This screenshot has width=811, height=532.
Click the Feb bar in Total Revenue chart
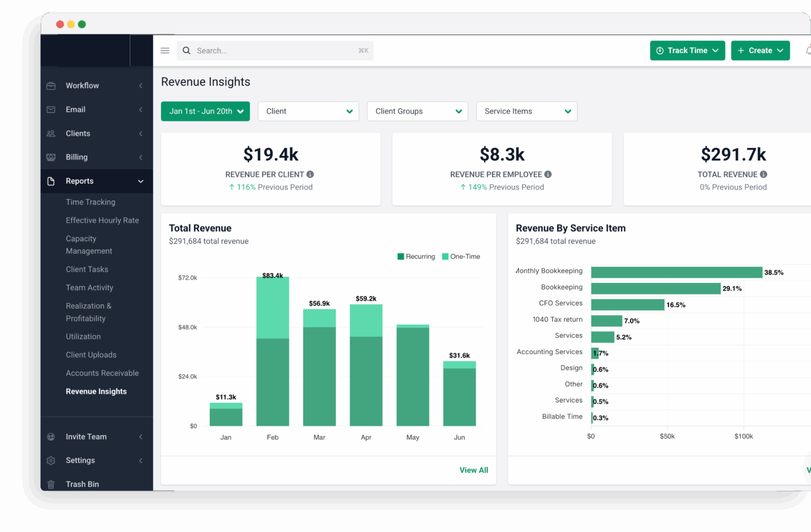tap(272, 351)
